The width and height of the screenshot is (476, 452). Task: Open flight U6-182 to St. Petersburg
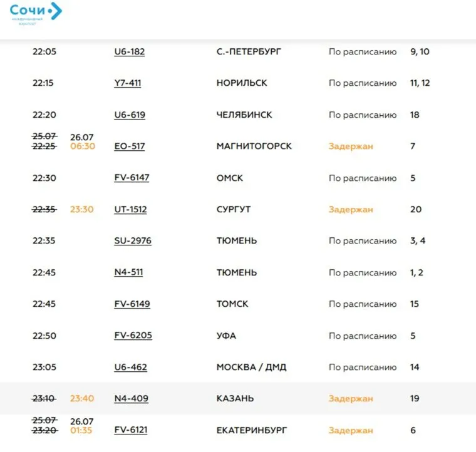point(129,51)
